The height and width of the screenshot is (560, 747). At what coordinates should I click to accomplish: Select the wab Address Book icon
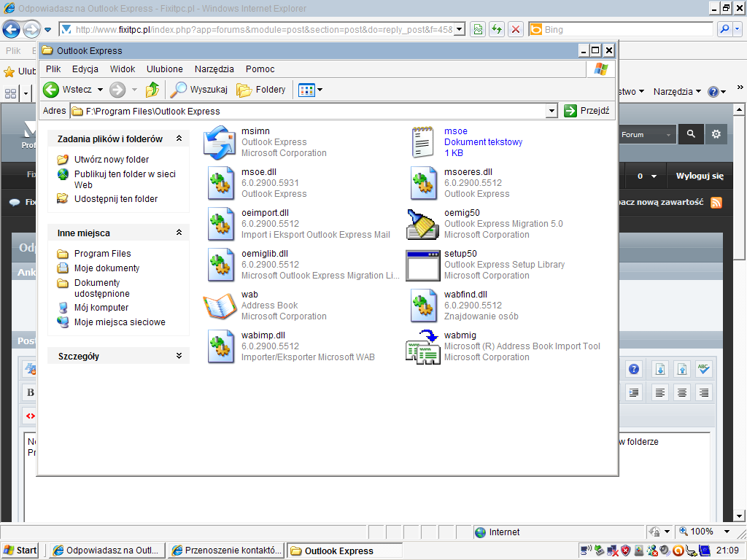(220, 306)
